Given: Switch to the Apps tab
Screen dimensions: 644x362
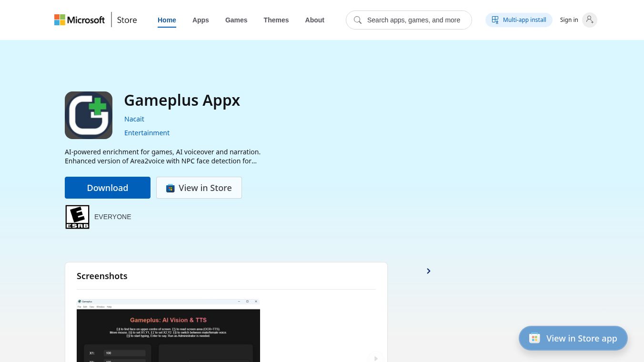Looking at the screenshot, I should pyautogui.click(x=201, y=20).
